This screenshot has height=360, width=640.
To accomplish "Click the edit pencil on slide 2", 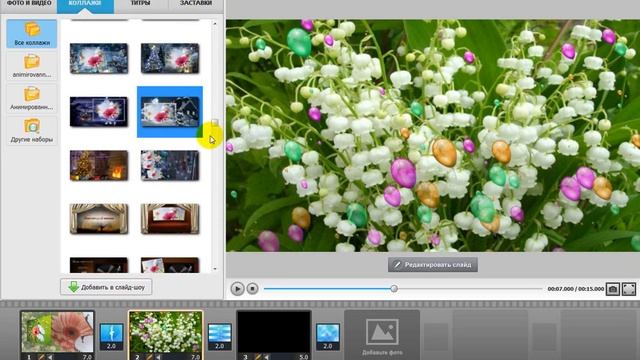I will tap(149, 357).
